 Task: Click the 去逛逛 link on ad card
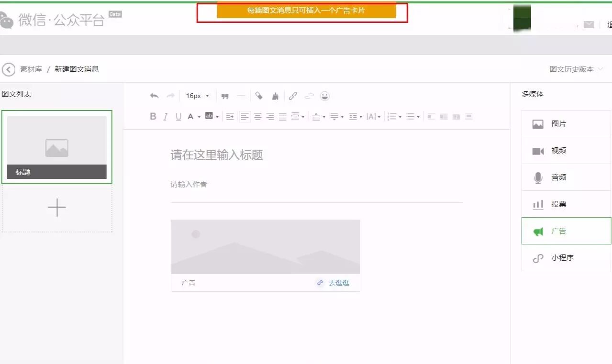(338, 283)
